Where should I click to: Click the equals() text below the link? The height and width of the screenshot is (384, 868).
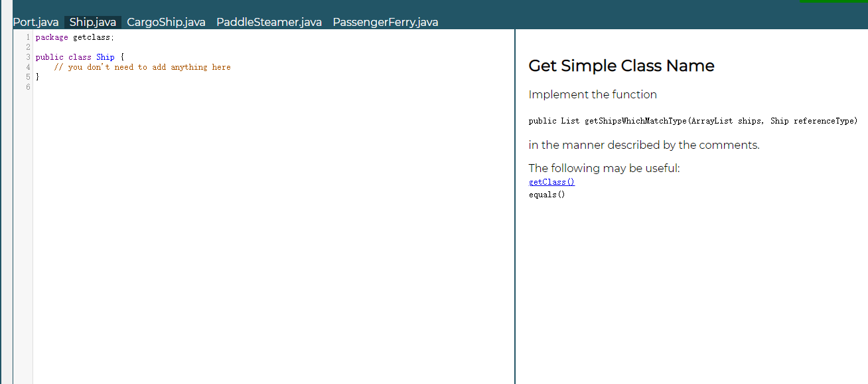point(546,194)
